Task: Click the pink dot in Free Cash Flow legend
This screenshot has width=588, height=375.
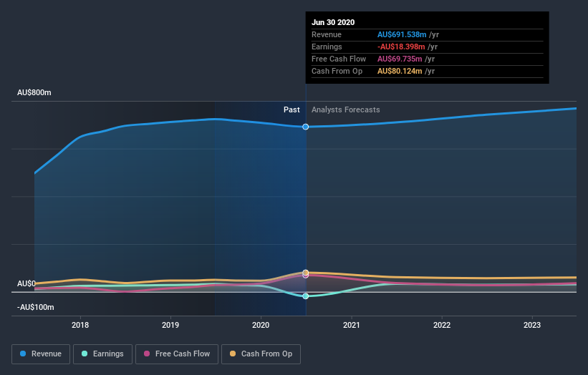Action: (147, 354)
